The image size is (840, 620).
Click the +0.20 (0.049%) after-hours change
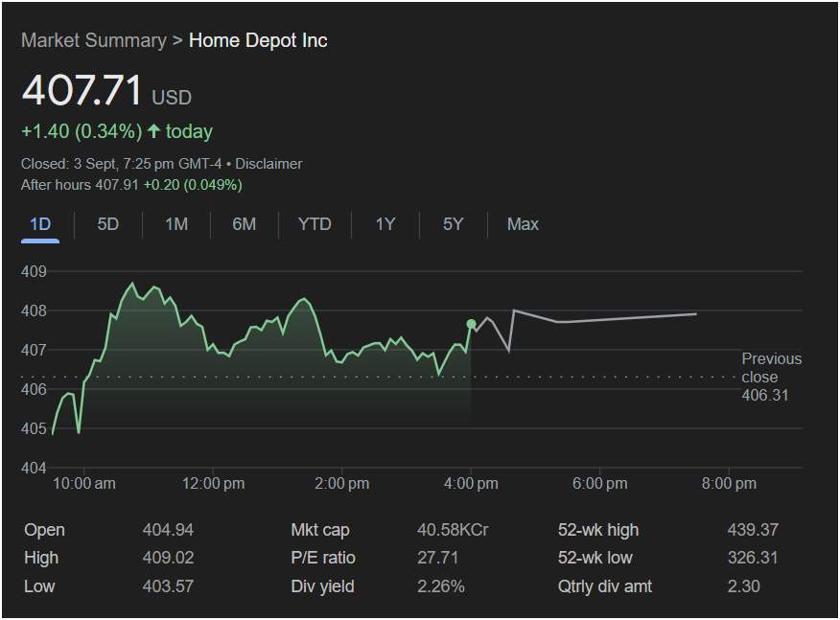[x=193, y=185]
